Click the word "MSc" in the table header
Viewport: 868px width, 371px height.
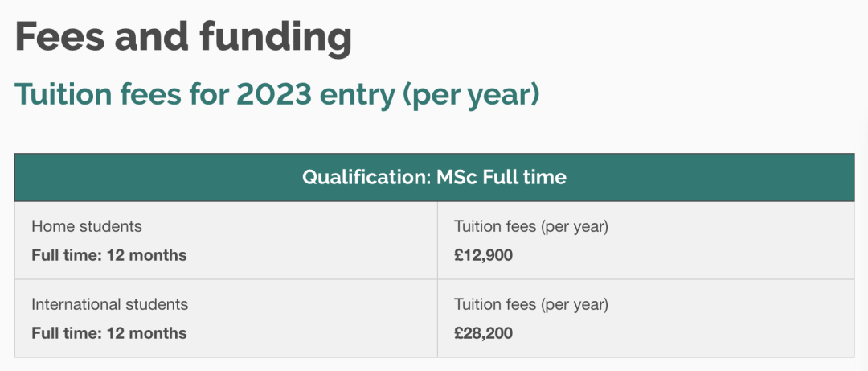(457, 177)
